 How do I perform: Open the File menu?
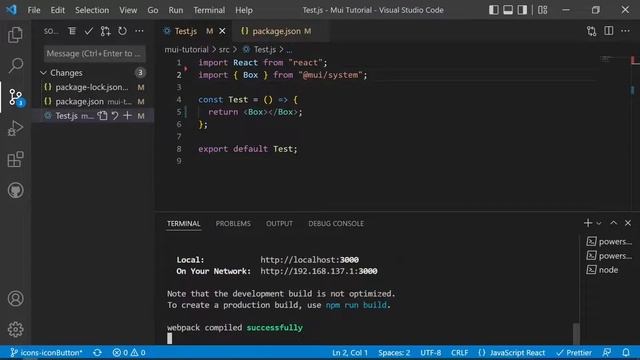coord(34,10)
